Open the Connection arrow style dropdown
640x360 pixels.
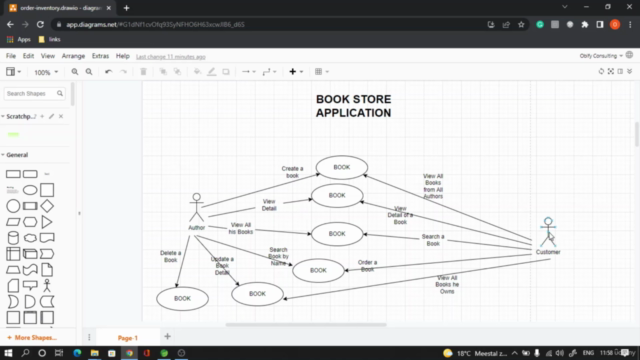[249, 72]
